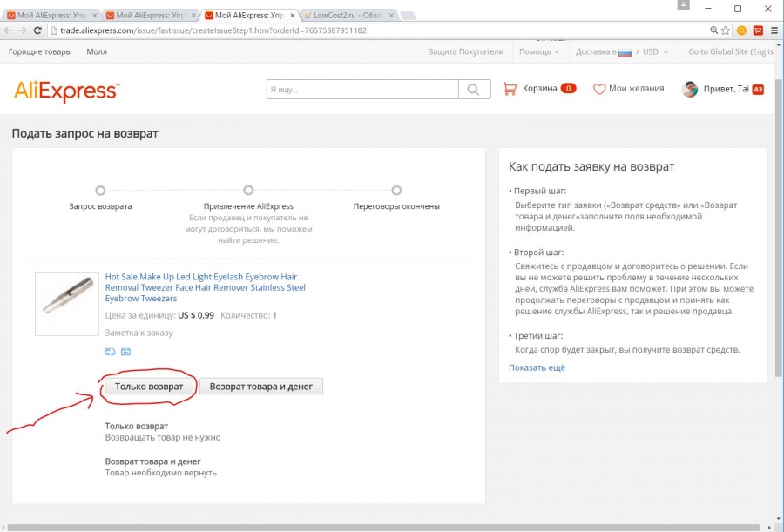Click the Третий шаг bullet text
Screen dimensions: 784x532
pyautogui.click(x=538, y=336)
